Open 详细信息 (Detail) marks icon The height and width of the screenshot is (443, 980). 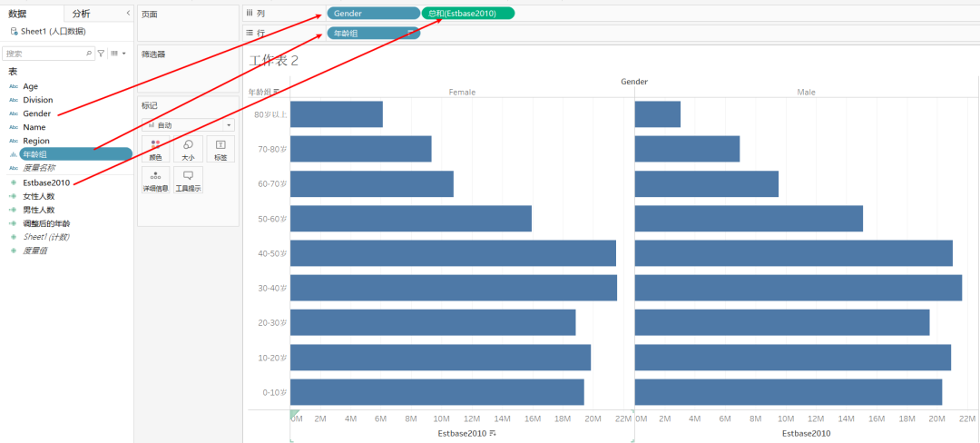point(155,180)
